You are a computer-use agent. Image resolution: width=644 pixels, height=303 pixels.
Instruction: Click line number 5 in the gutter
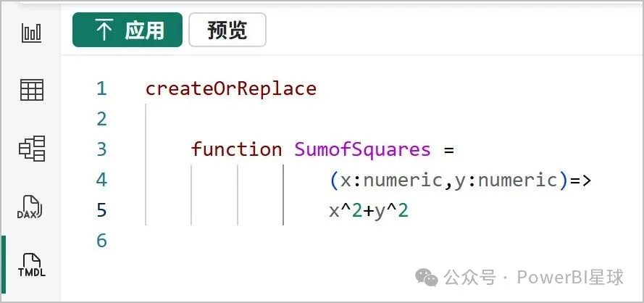101,210
